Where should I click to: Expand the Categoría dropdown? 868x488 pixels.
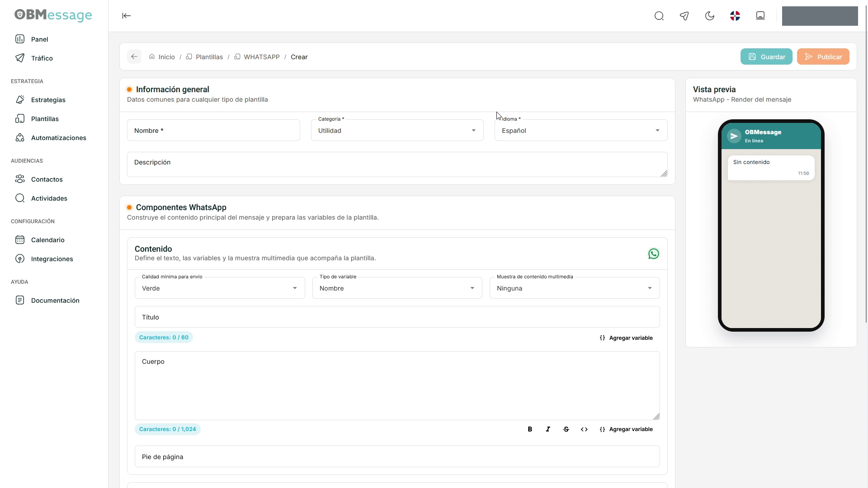tap(397, 131)
